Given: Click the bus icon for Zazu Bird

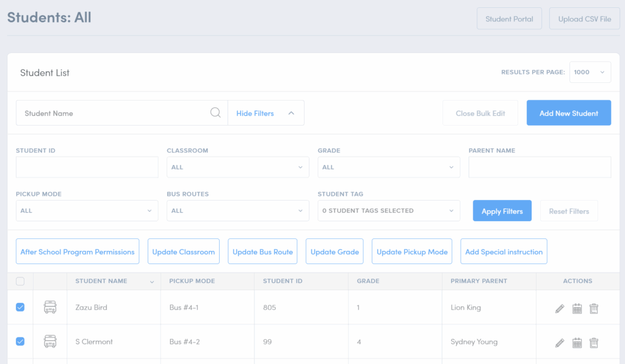Looking at the screenshot, I should [x=50, y=307].
